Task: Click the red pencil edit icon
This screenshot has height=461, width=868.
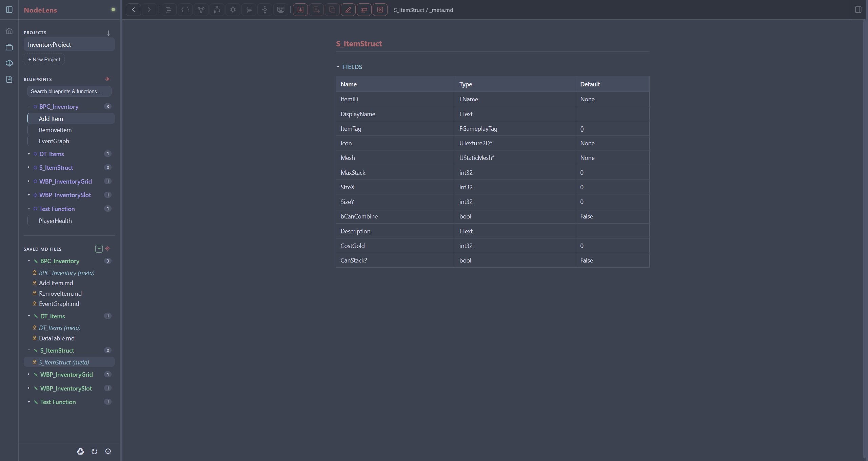Action: click(x=348, y=10)
